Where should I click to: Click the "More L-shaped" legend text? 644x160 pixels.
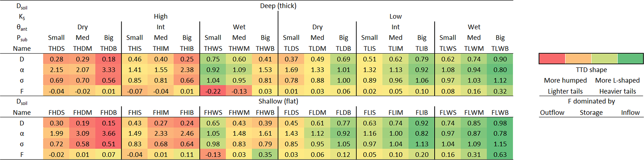(x=617, y=81)
